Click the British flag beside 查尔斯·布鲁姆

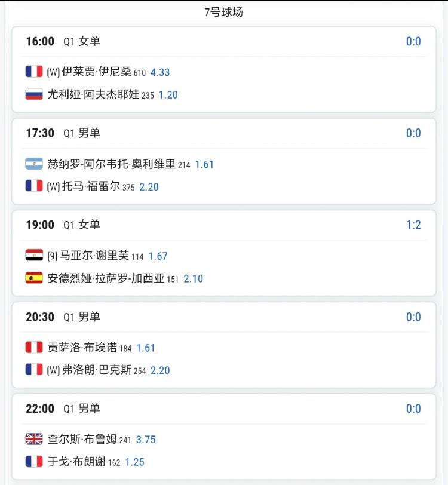[x=34, y=439]
